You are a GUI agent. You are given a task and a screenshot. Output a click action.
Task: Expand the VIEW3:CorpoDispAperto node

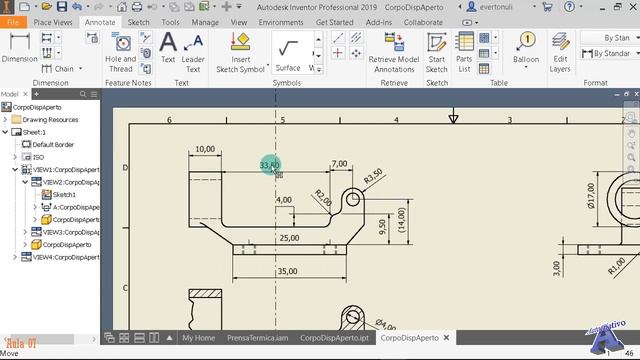[25, 232]
